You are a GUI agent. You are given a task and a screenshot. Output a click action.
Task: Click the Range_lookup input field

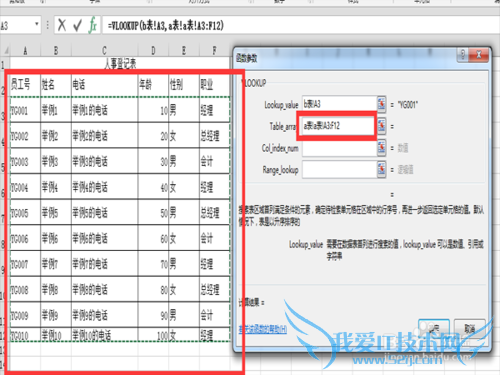339,169
